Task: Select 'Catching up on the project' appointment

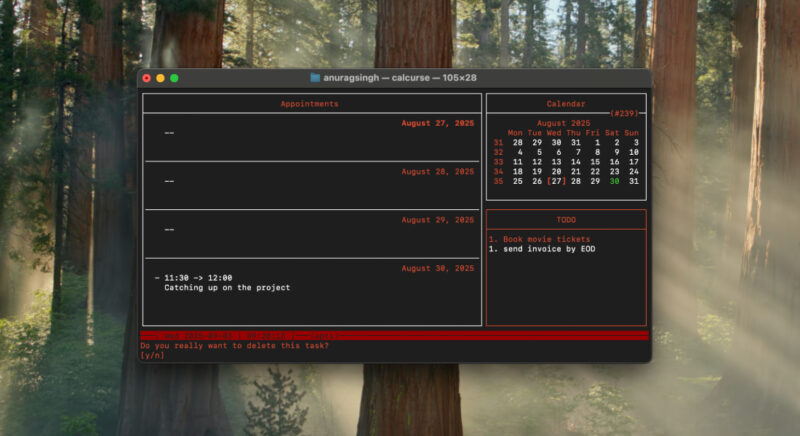Action: click(227, 288)
